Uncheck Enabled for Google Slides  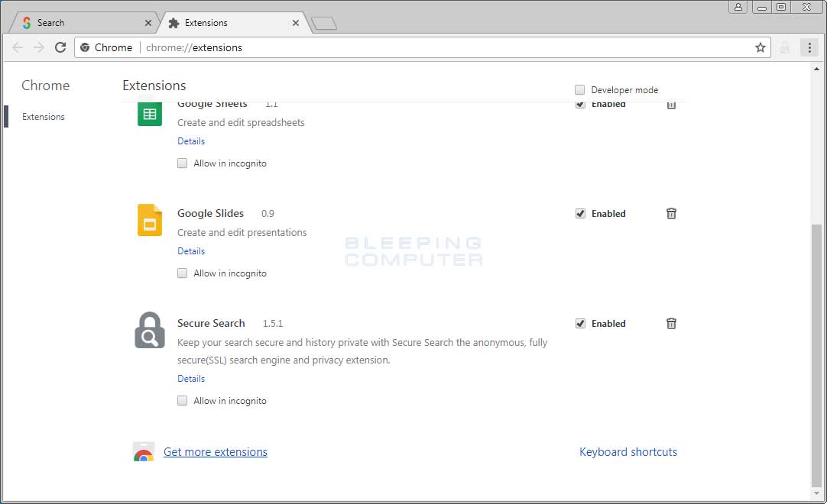[580, 214]
